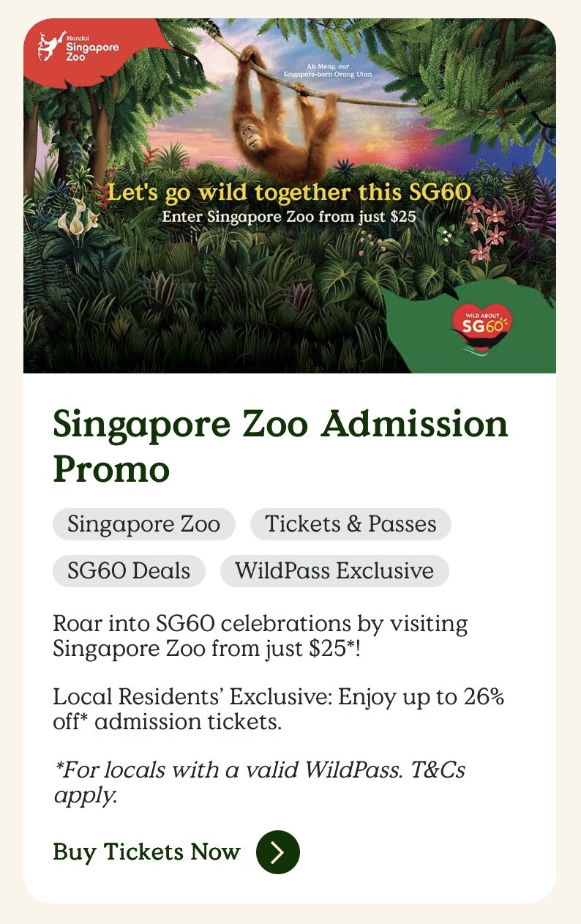Click the Mandai Singapore Zoo logo
The width and height of the screenshot is (581, 924).
(x=78, y=48)
